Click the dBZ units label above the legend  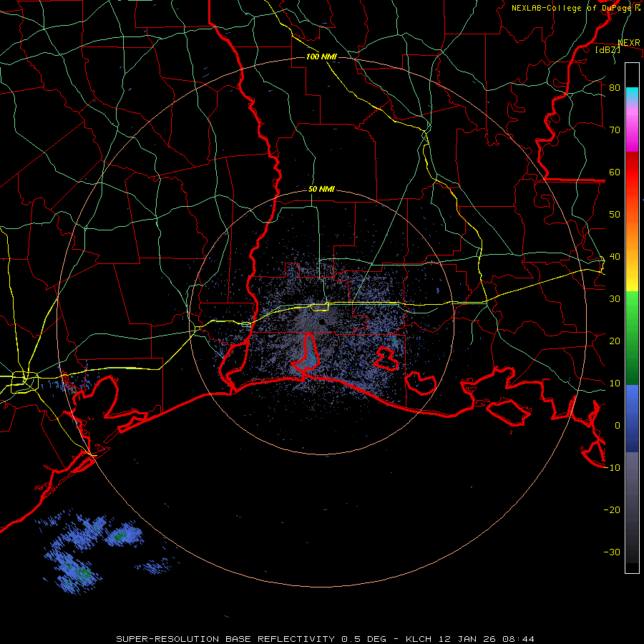pos(608,49)
